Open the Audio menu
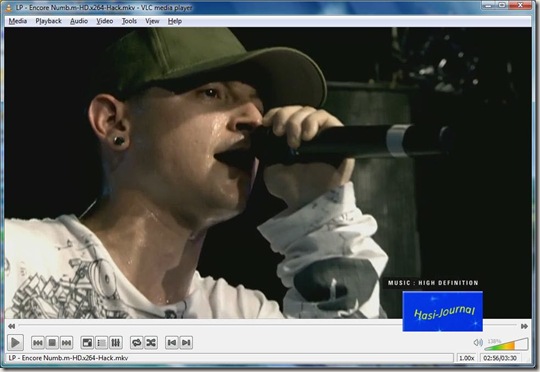Image resolution: width=540 pixels, height=372 pixels. [79, 21]
